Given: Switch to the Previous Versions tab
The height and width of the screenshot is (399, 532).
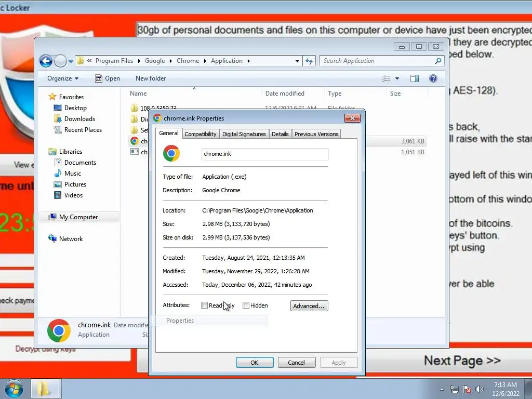Looking at the screenshot, I should tap(316, 134).
